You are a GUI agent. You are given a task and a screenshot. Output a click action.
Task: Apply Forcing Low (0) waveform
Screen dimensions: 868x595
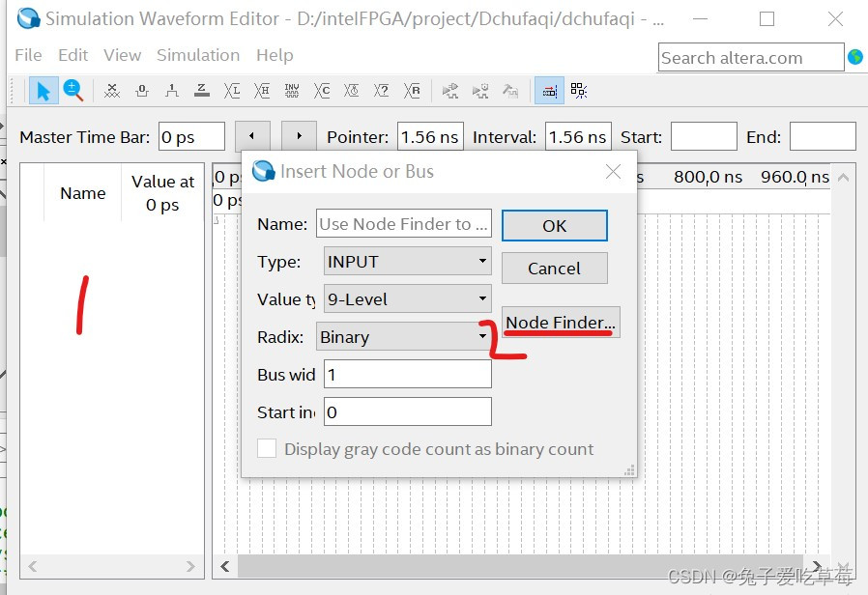tap(142, 91)
